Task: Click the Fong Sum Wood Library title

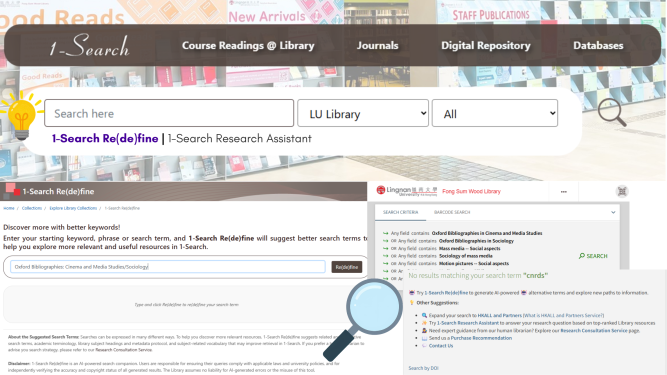Action: tap(471, 191)
